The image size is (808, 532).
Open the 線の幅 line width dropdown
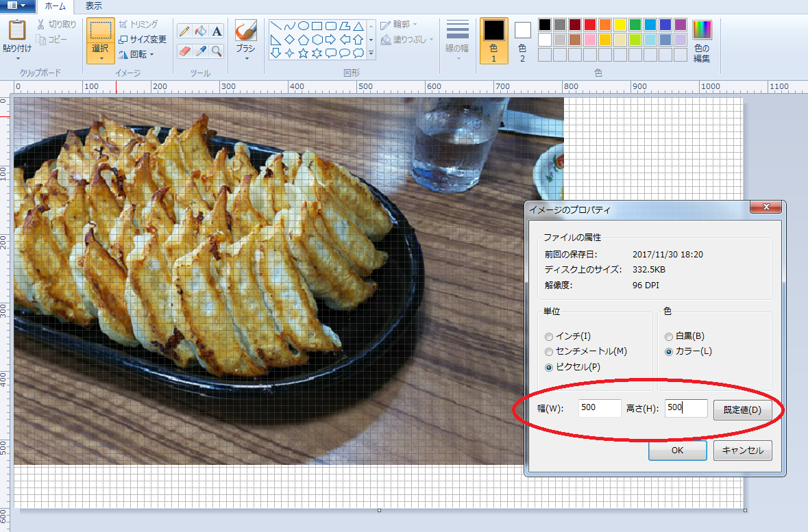(458, 40)
